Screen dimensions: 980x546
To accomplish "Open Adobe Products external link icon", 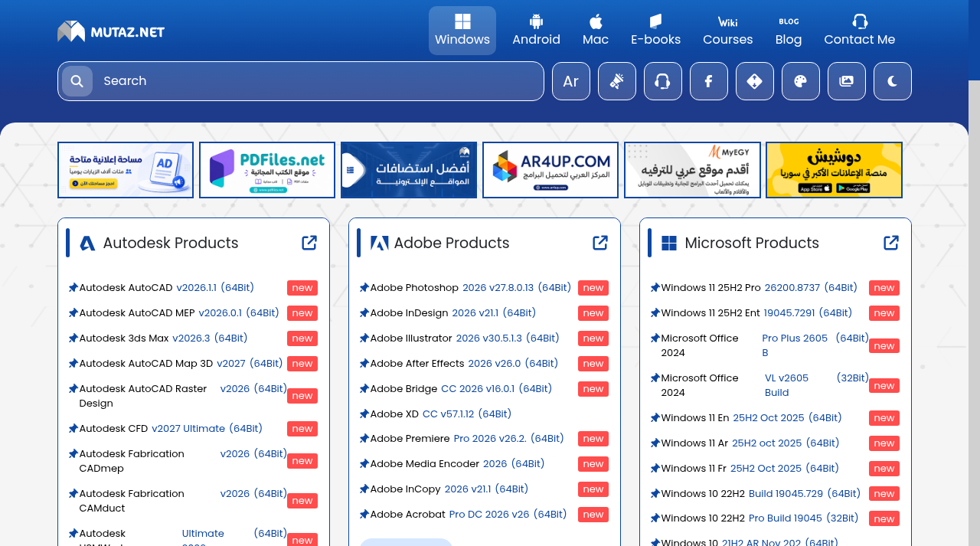I will [x=600, y=243].
